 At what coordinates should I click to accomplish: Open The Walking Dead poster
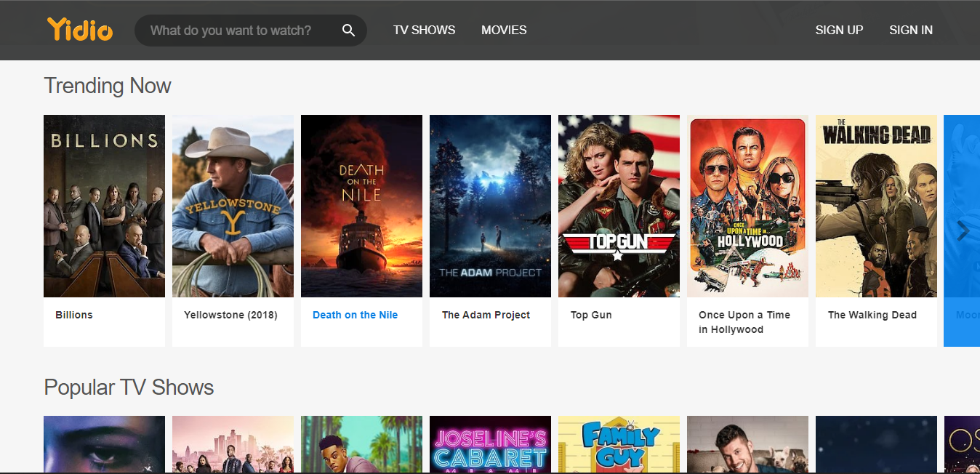(x=876, y=206)
